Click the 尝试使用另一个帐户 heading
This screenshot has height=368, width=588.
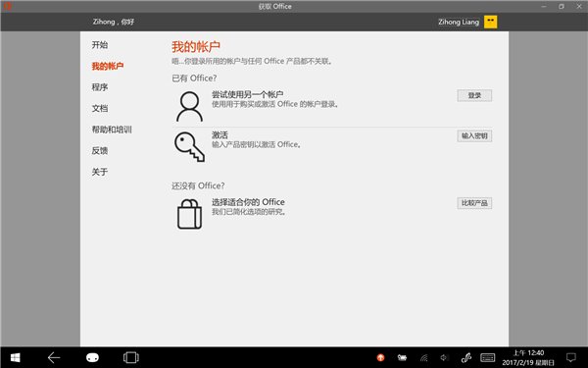pyautogui.click(x=247, y=94)
